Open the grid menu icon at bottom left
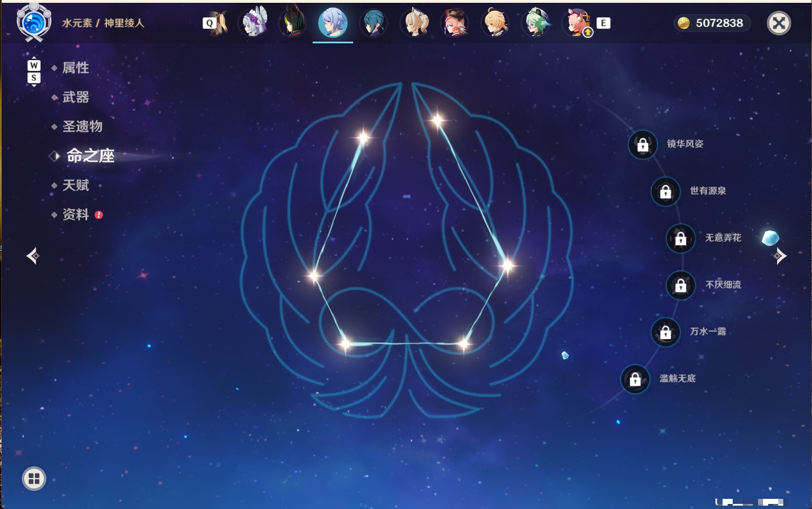 (x=34, y=479)
